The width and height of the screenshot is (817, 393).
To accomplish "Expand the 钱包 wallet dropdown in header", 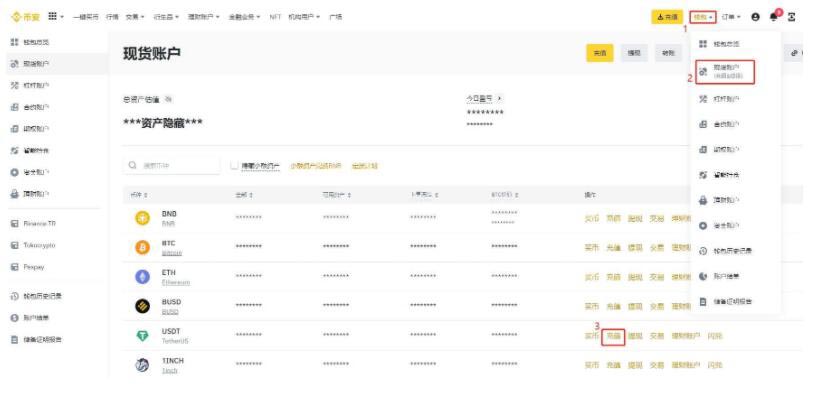I will 703,17.
